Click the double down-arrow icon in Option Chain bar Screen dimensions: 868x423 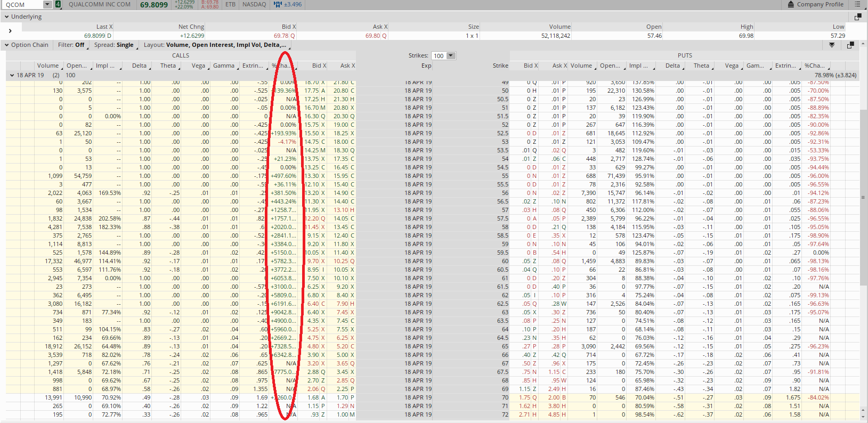(832, 45)
